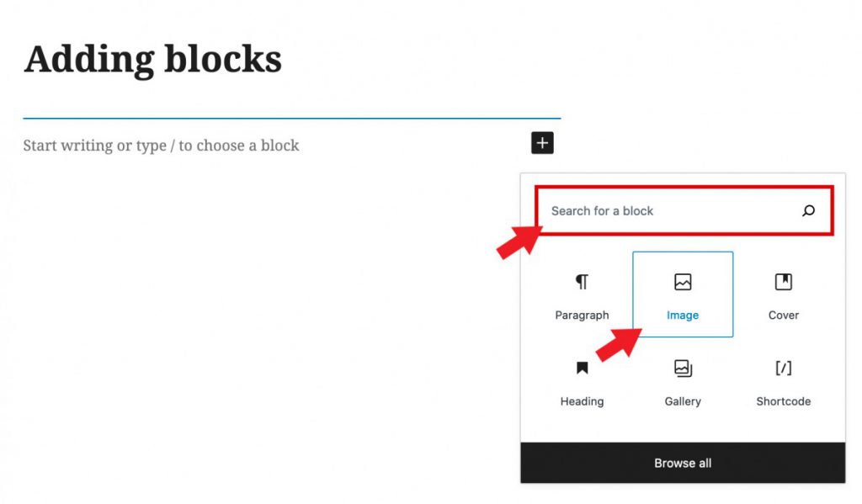This screenshot has height=504, width=862.
Task: Click the 'Paragraph' text label
Action: [x=582, y=315]
